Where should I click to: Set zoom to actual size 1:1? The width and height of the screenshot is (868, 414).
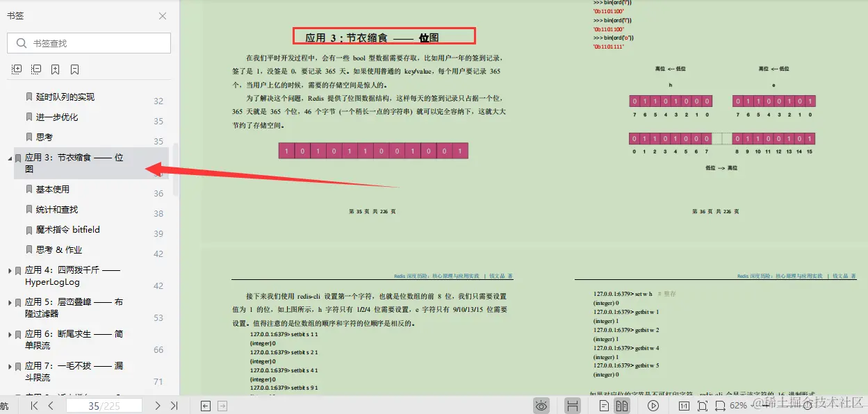pos(685,405)
